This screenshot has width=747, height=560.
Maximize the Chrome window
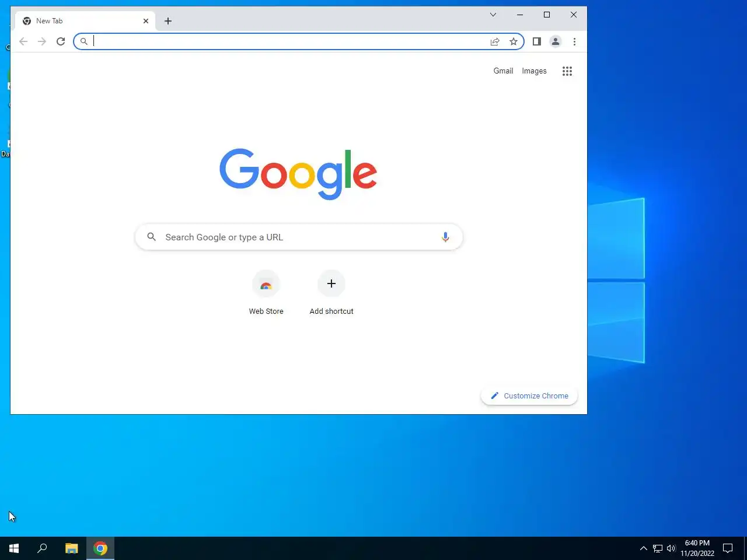point(547,15)
